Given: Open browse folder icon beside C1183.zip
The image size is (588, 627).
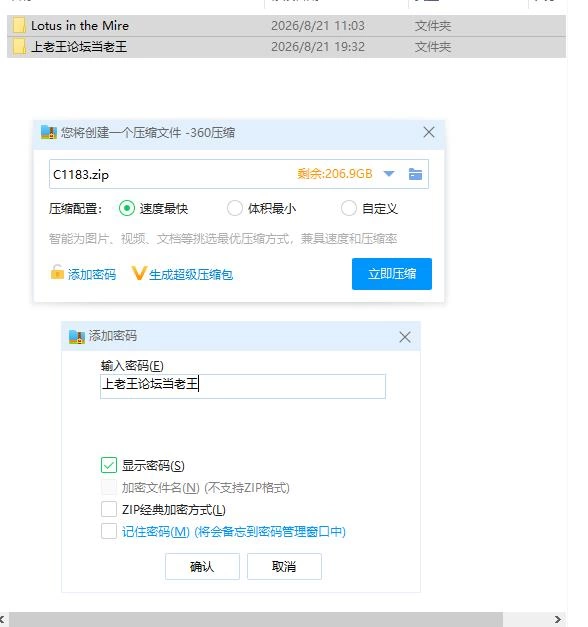Looking at the screenshot, I should [x=415, y=174].
